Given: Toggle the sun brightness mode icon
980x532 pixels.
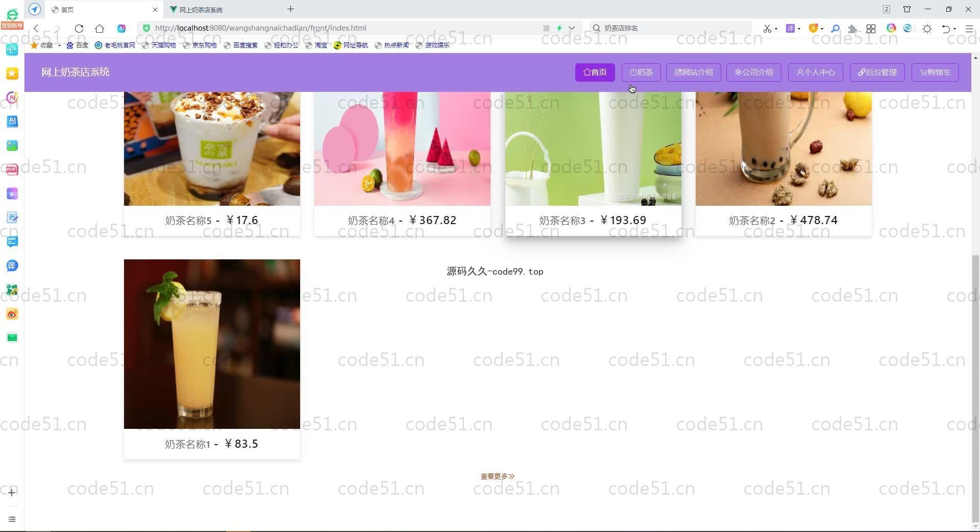Looking at the screenshot, I should tap(927, 29).
